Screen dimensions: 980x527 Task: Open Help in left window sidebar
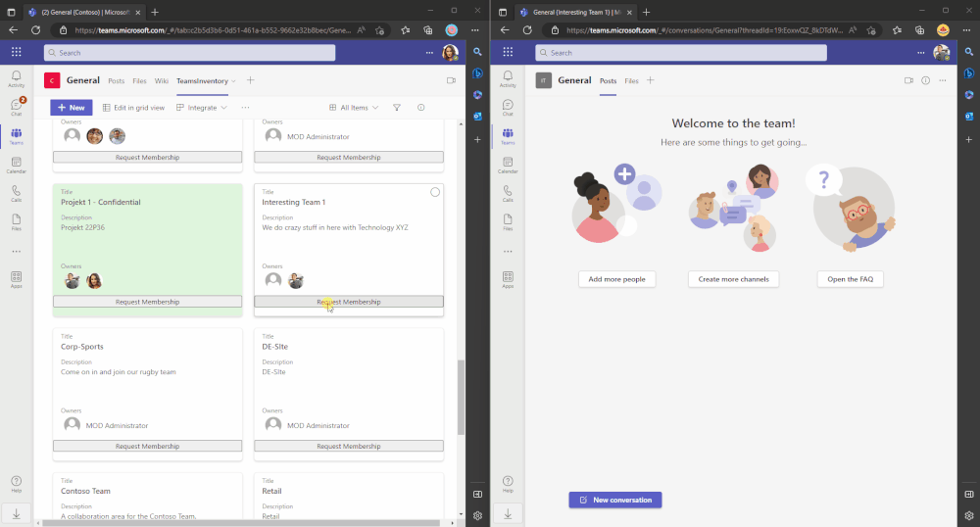pyautogui.click(x=17, y=484)
